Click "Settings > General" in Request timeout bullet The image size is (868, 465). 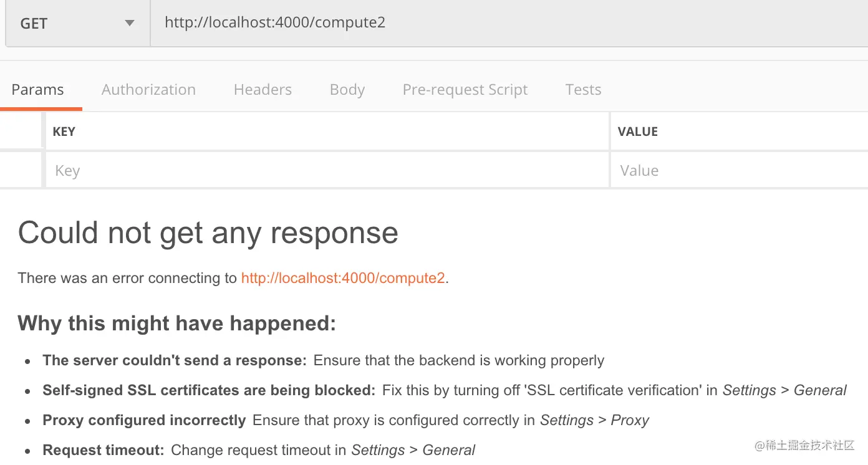coord(413,450)
